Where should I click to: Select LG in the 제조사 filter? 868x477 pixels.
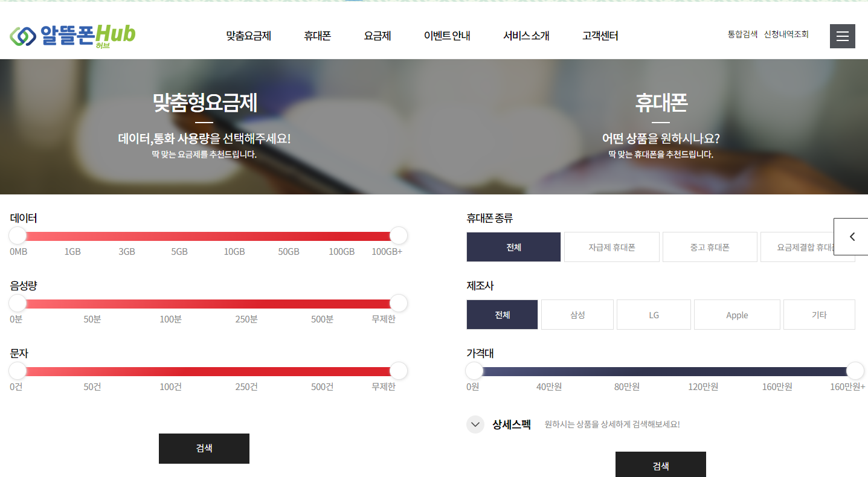point(654,315)
